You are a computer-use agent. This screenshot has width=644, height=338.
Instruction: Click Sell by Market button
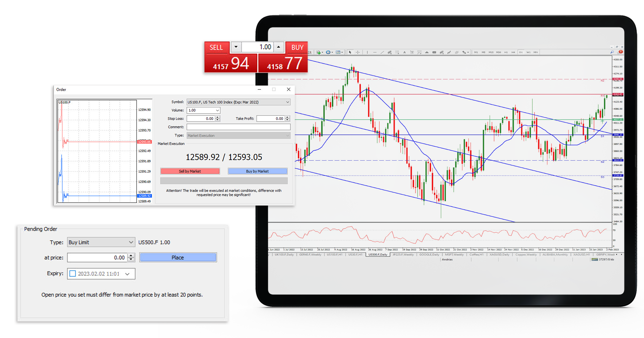pyautogui.click(x=190, y=171)
